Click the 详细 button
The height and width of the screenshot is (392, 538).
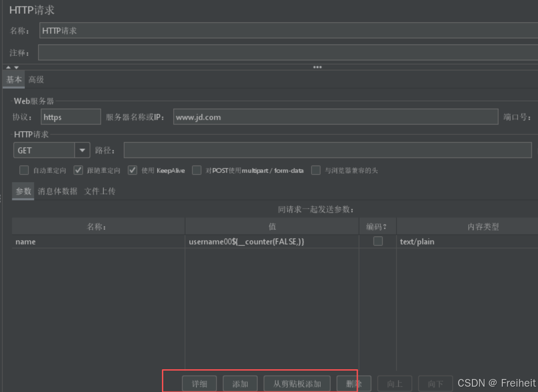[x=199, y=384]
